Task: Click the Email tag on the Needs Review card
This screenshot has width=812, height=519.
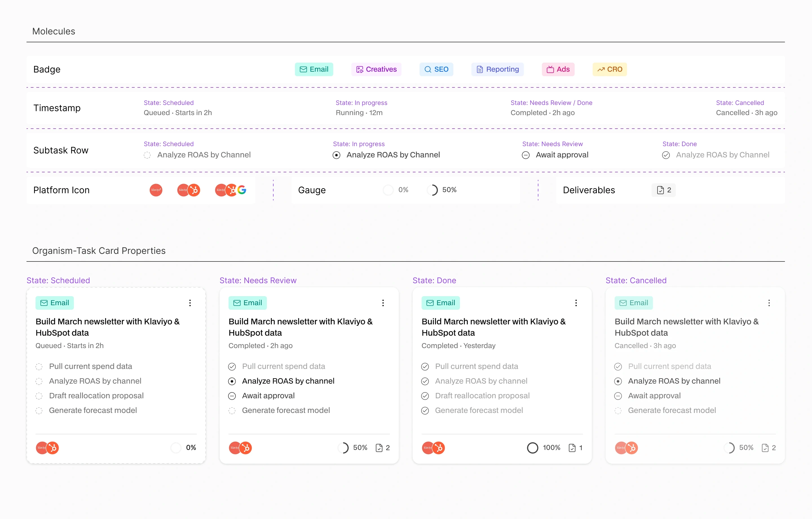Action: pyautogui.click(x=247, y=303)
